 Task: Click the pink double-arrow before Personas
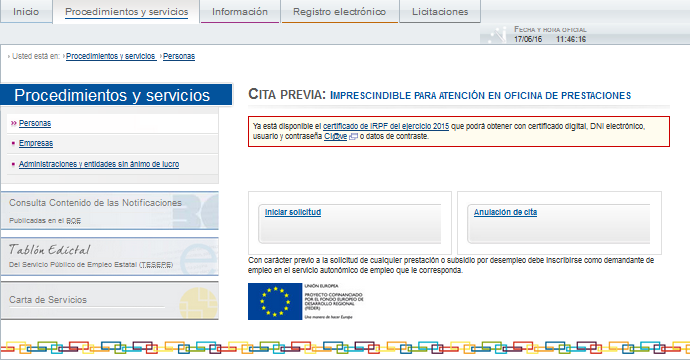coord(14,123)
